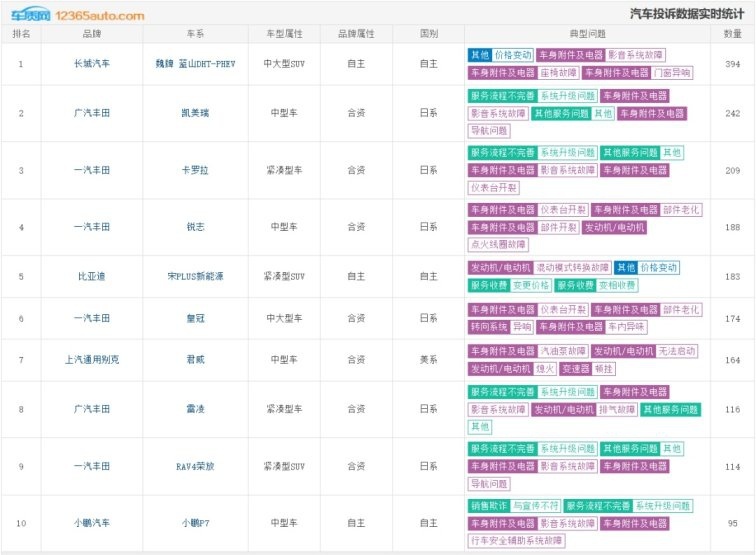756x555 pixels.
Task: Click the complaint count 242
Action: [x=732, y=113]
